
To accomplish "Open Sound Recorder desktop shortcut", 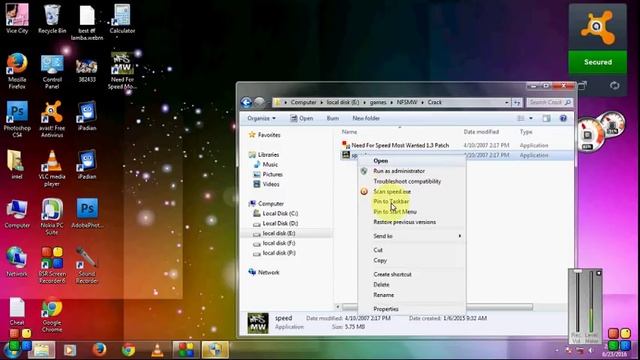I will click(x=87, y=265).
